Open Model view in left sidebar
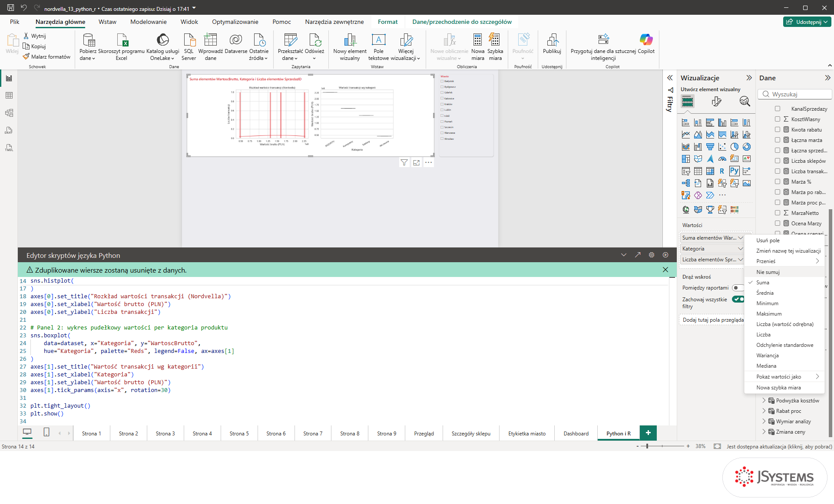 [x=9, y=113]
